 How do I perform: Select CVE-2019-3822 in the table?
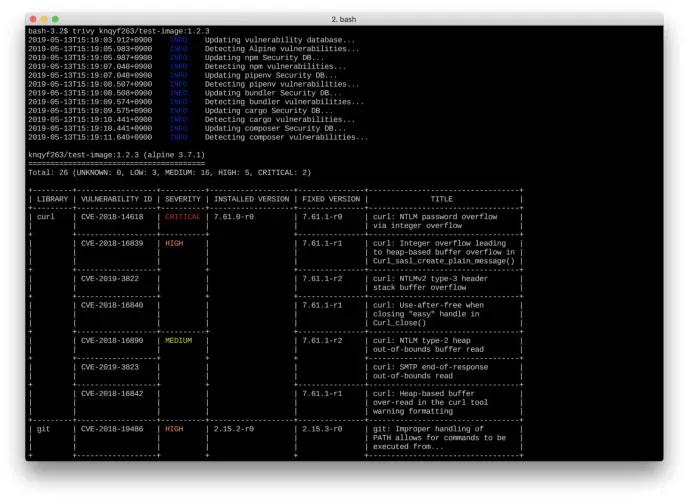coord(110,279)
